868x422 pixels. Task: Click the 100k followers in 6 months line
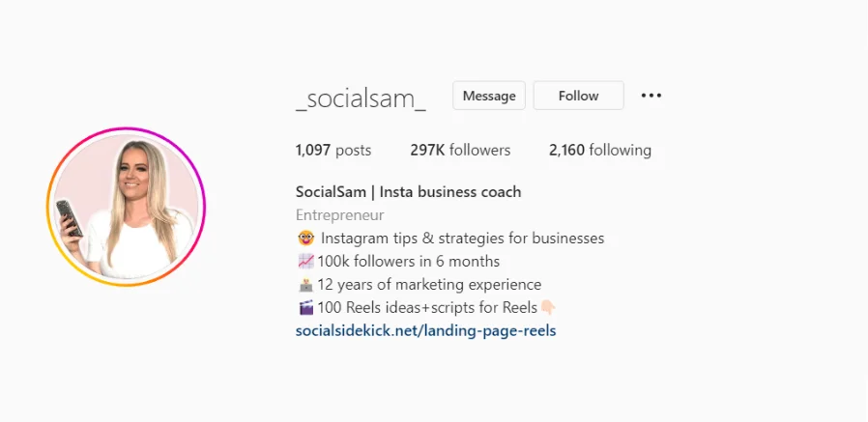[x=409, y=261]
